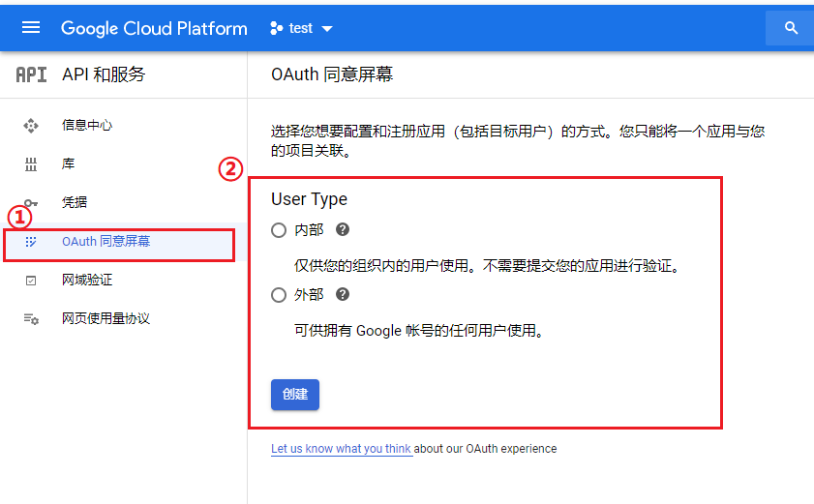Click the 网域验证 checkbox icon
Image resolution: width=814 pixels, height=504 pixels.
pos(31,281)
